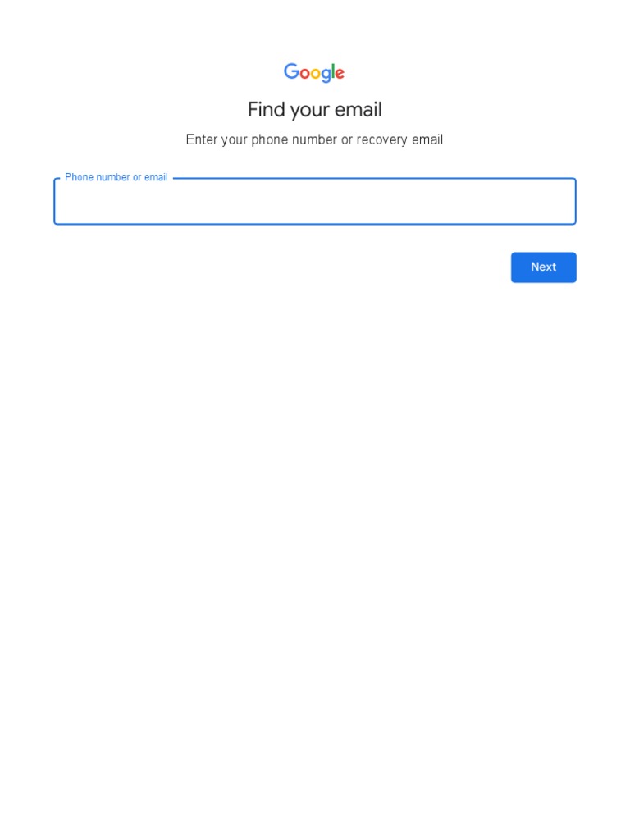This screenshot has height=840, width=630.
Task: Click the red letter e ending the logo
Action: click(340, 73)
